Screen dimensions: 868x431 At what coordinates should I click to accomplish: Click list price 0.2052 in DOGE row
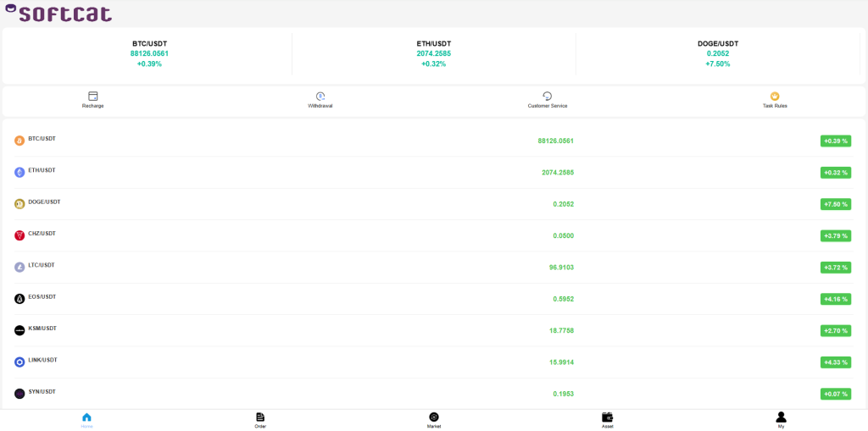point(564,204)
